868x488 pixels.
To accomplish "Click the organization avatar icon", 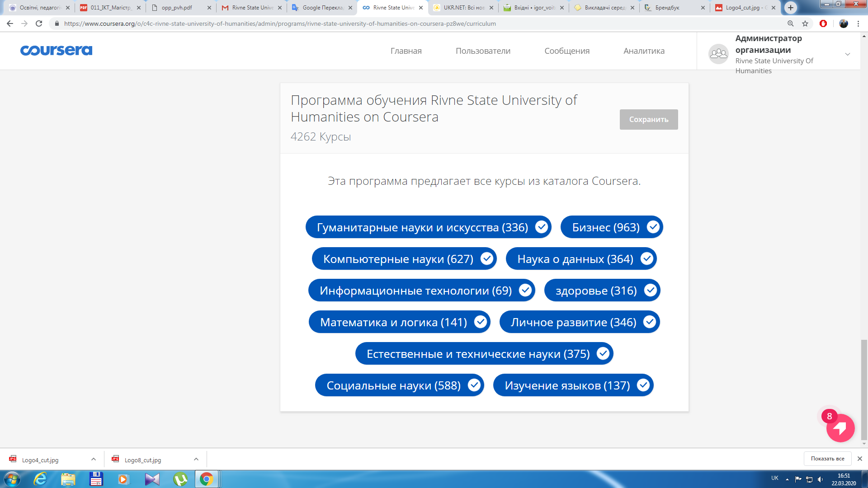I will coord(718,54).
